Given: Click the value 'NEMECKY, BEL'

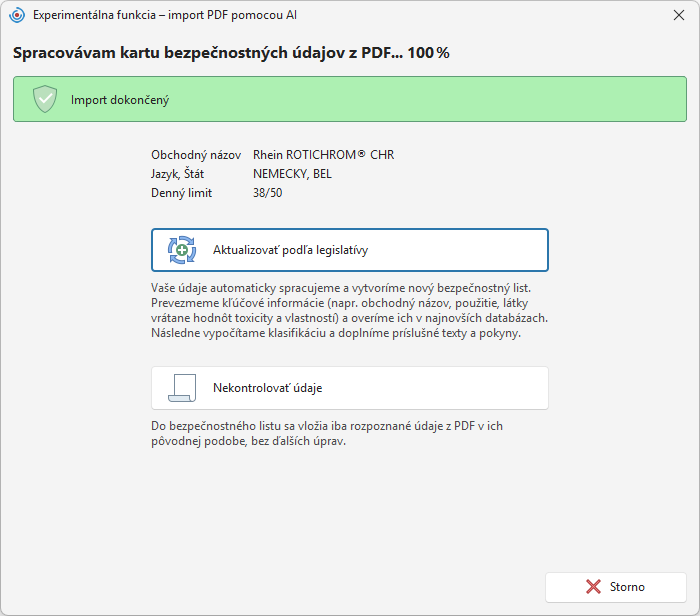Looking at the screenshot, I should tap(292, 174).
